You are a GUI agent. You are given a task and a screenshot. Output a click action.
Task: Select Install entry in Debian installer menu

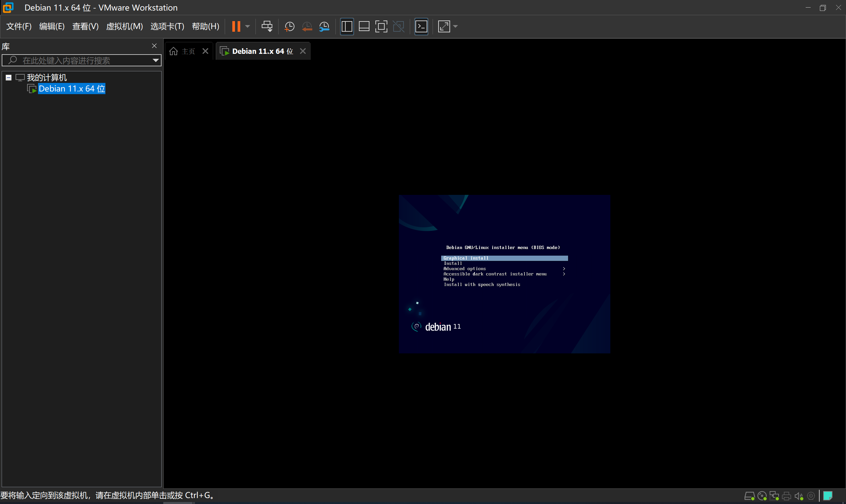[x=452, y=264]
